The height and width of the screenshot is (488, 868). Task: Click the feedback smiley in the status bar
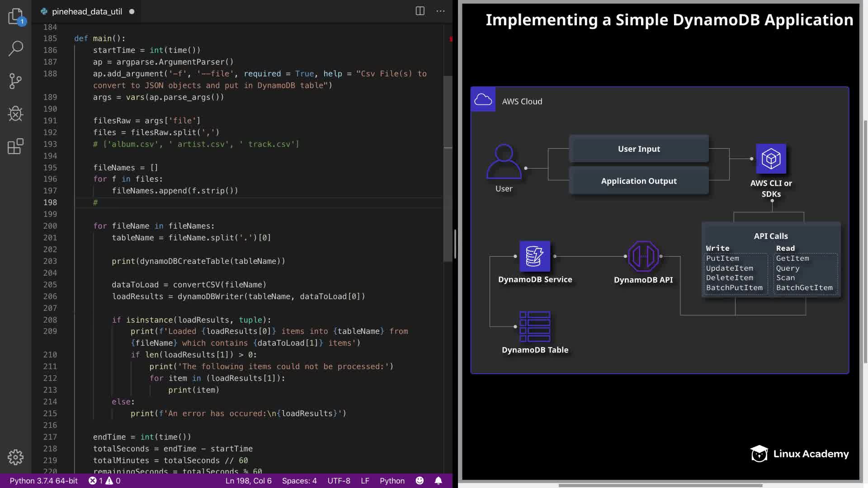pos(420,481)
